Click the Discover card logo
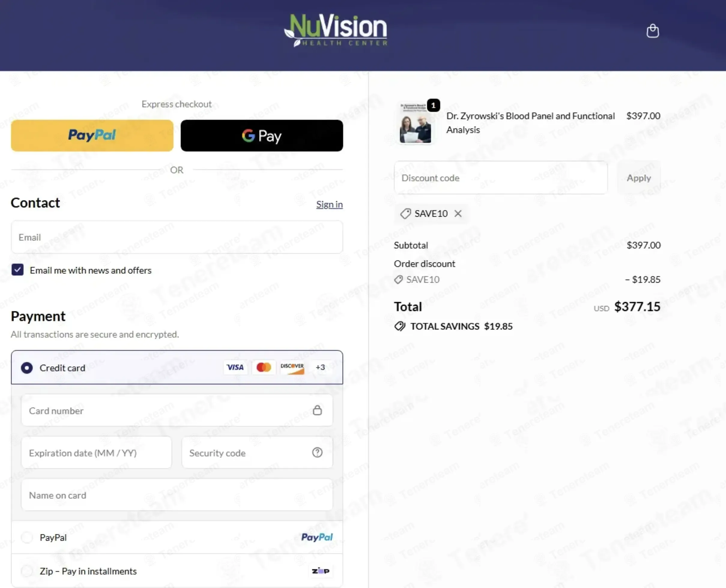726x588 pixels. (x=292, y=367)
